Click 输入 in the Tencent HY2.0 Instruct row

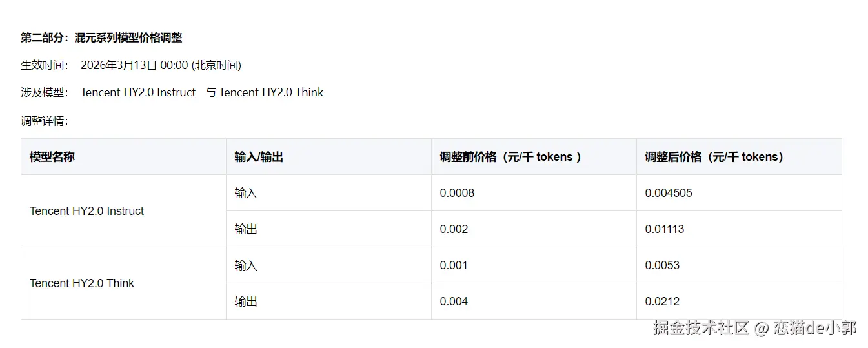tap(246, 193)
